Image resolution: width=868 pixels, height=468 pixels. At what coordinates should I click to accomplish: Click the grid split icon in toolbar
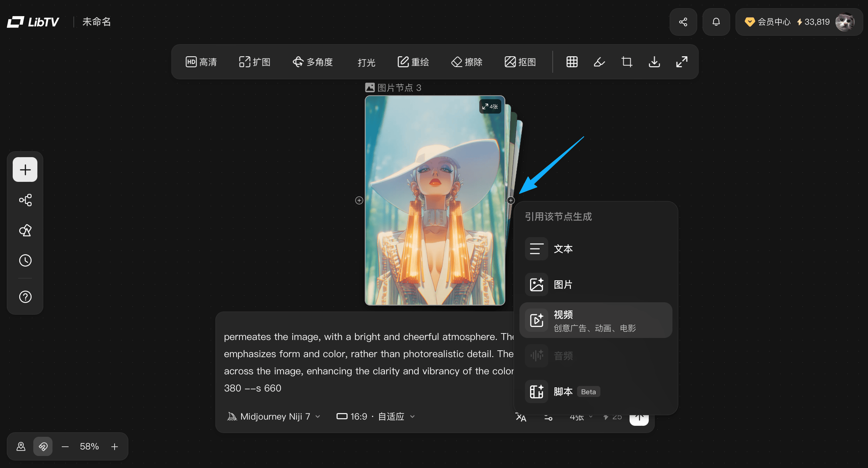tap(572, 62)
